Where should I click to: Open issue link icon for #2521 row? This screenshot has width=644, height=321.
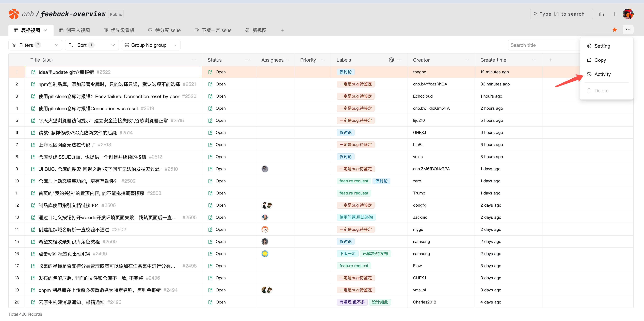tap(33, 84)
